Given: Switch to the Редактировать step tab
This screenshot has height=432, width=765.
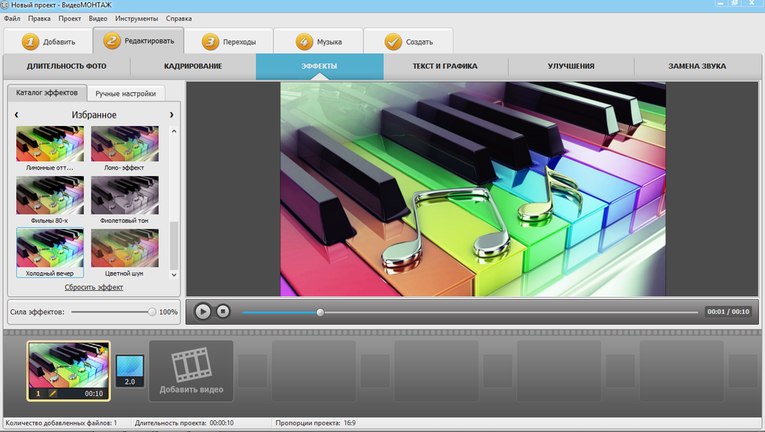Looking at the screenshot, I should click(138, 41).
